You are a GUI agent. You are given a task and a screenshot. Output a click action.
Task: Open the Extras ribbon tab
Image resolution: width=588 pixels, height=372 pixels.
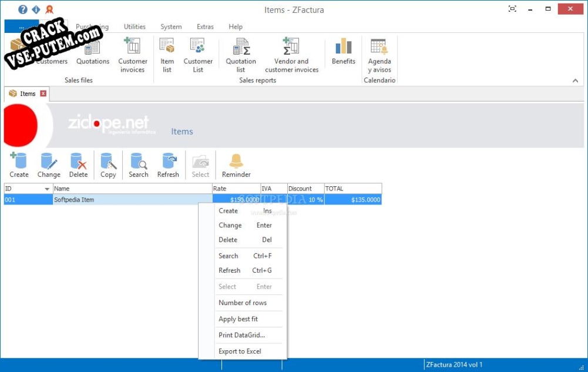205,26
